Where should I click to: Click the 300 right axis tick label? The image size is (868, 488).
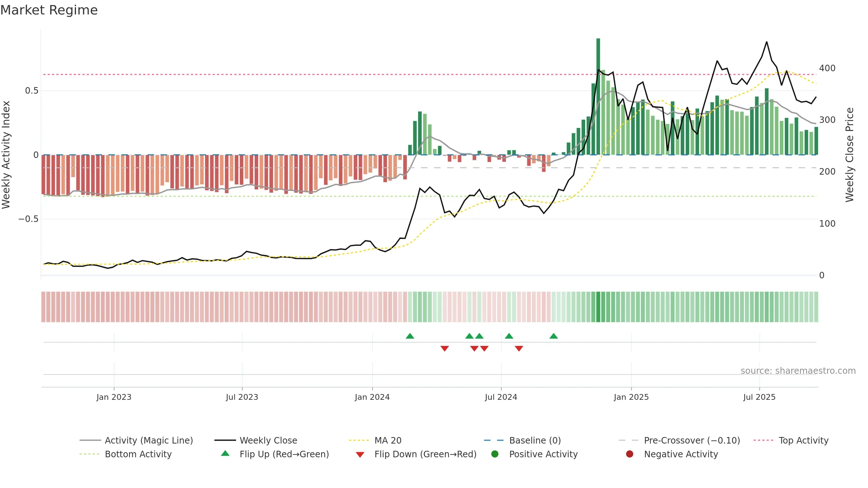(x=827, y=120)
